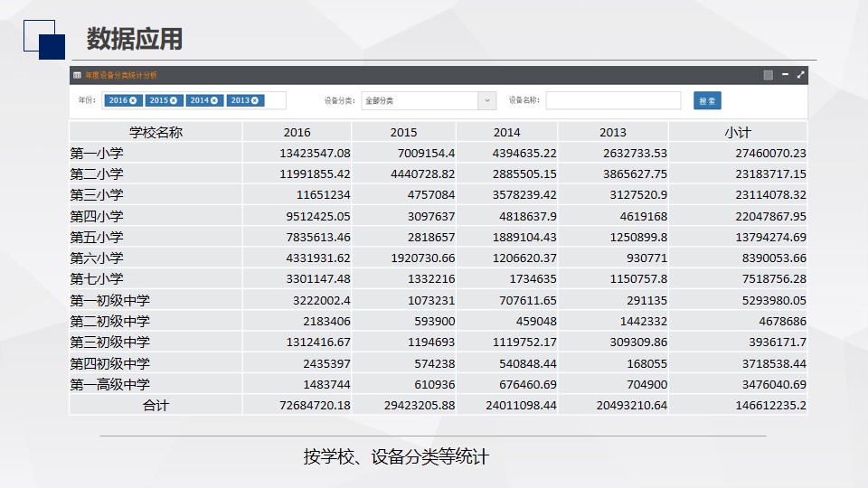The height and width of the screenshot is (488, 868).
Task: Click the 年份 multi-select field empty area
Action: coord(275,100)
